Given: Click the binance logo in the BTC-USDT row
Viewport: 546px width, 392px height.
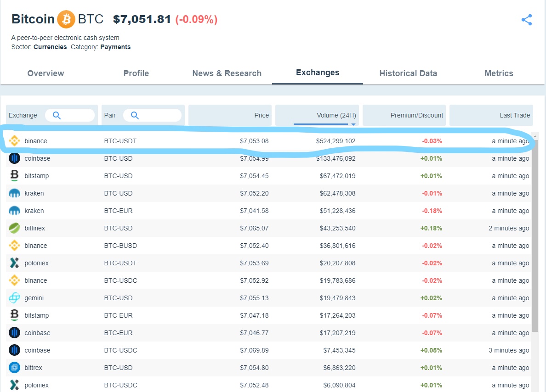Looking at the screenshot, I should (14, 141).
